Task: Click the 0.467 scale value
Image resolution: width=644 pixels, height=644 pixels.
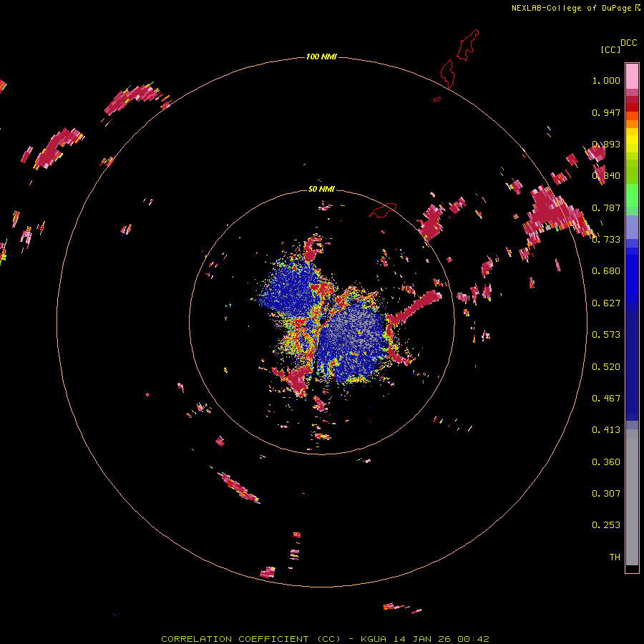Action: click(x=606, y=398)
